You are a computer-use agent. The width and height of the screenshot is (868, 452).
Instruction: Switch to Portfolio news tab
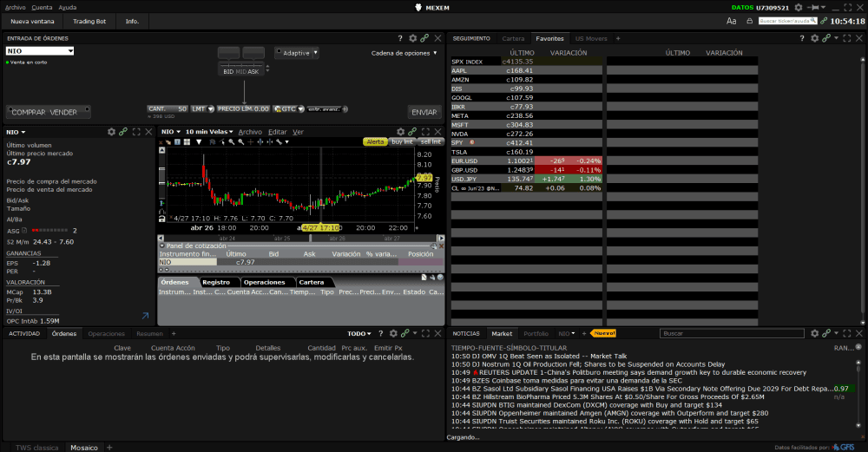coord(536,334)
